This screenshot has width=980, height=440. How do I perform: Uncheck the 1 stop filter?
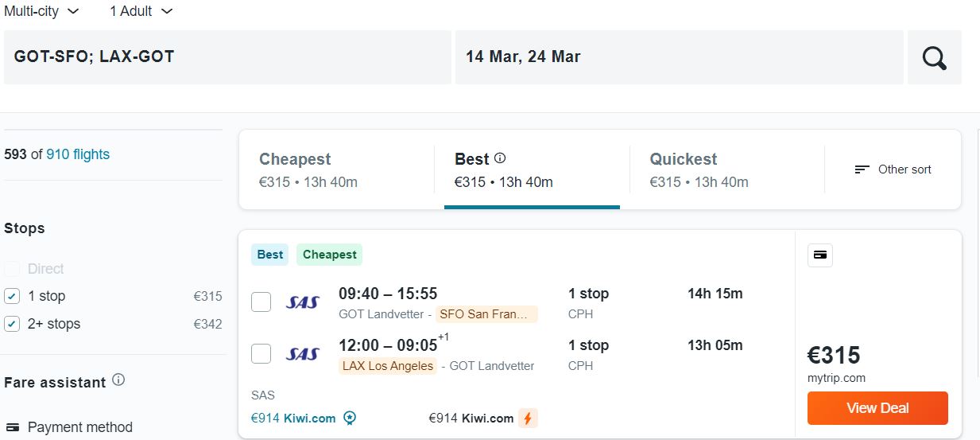[12, 296]
